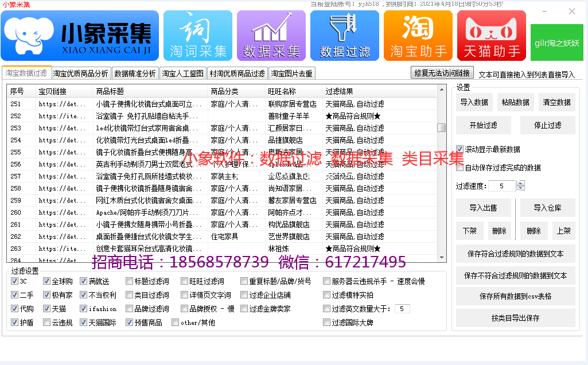Uncheck the 3C filter checkbox

(14, 281)
